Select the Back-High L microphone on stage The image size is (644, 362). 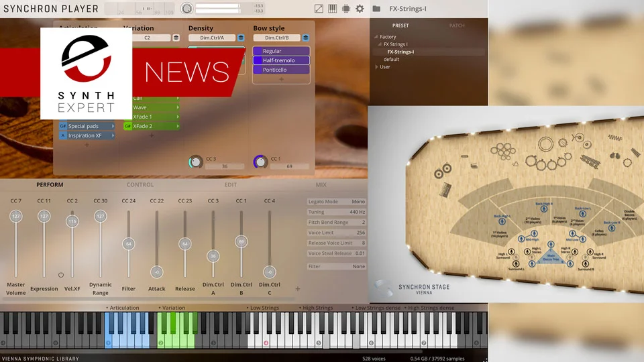pyautogui.click(x=502, y=221)
